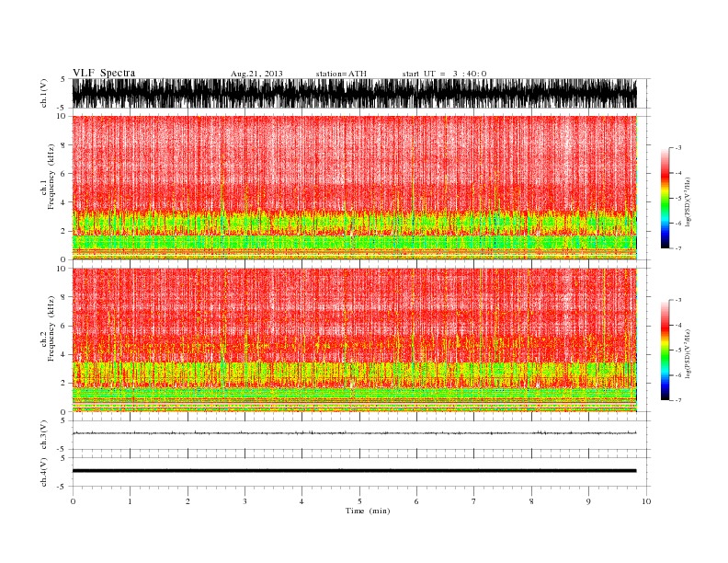Click the "-7" label on ch.1 colorbar
The width and height of the screenshot is (728, 563).
pos(677,248)
